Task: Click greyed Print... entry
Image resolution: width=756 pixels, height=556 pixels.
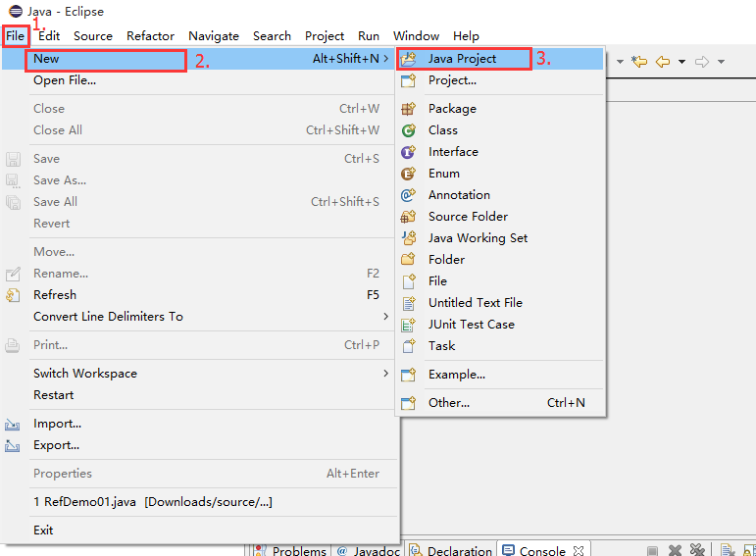Action: tap(200, 345)
